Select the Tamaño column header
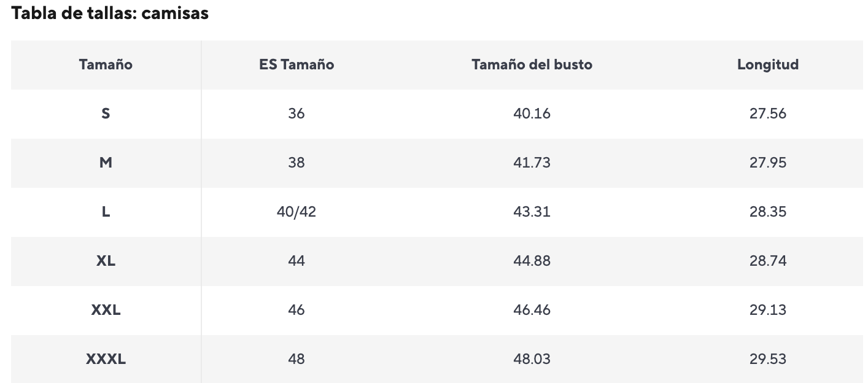The height and width of the screenshot is (383, 868). tap(106, 64)
